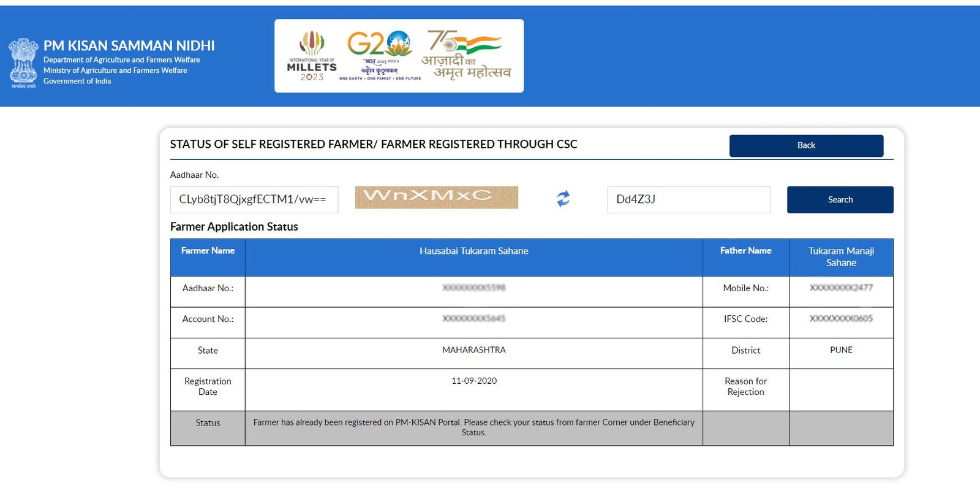
Task: Click the already registered status message
Action: pyautogui.click(x=474, y=427)
